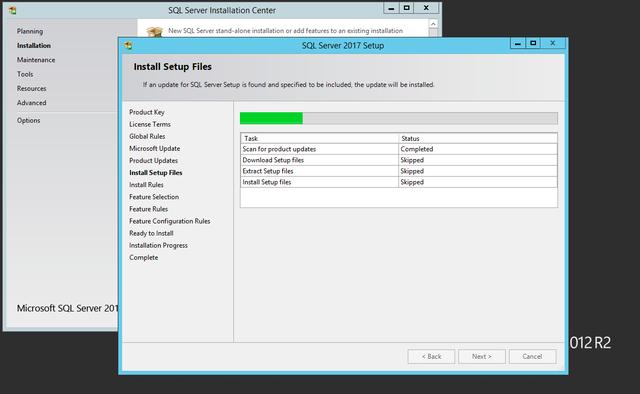640x394 pixels.
Task: Click the new stand-alone installation box icon
Action: (x=155, y=31)
